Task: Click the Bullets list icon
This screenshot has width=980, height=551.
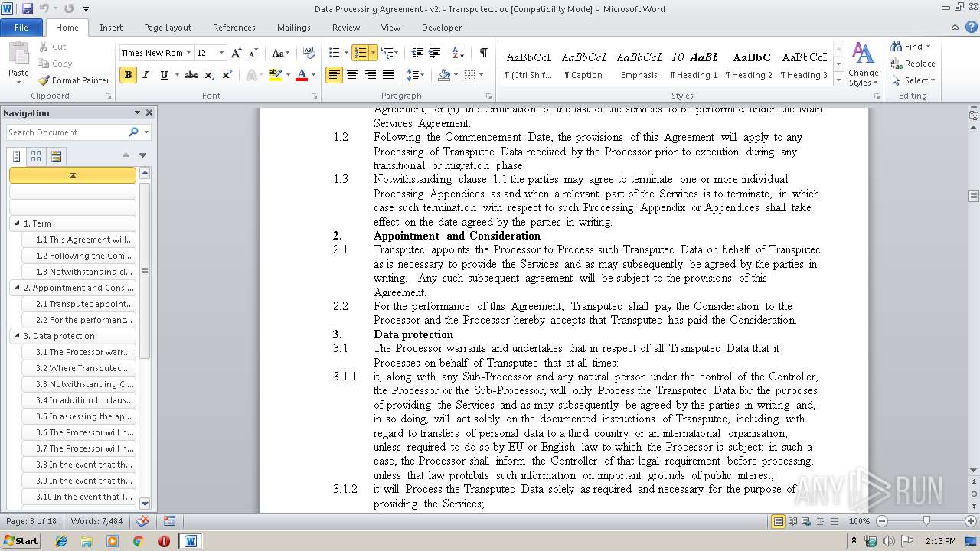Action: (x=334, y=53)
